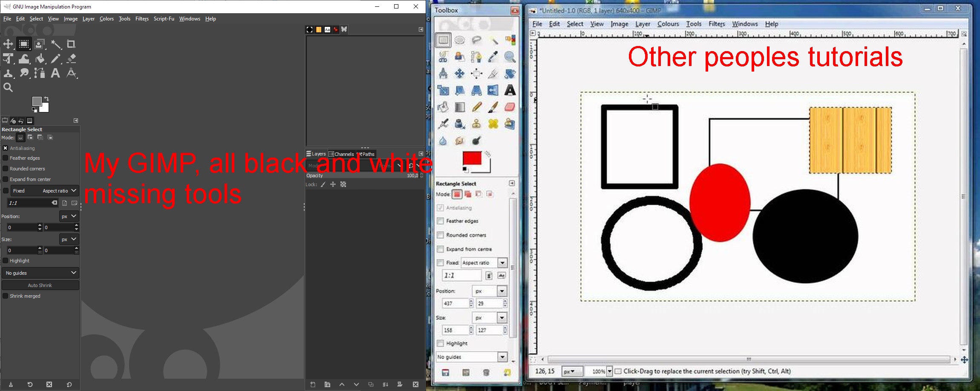Pick the Heal tool in light Toolbox
Viewport: 980px width, 391px height.
point(493,124)
